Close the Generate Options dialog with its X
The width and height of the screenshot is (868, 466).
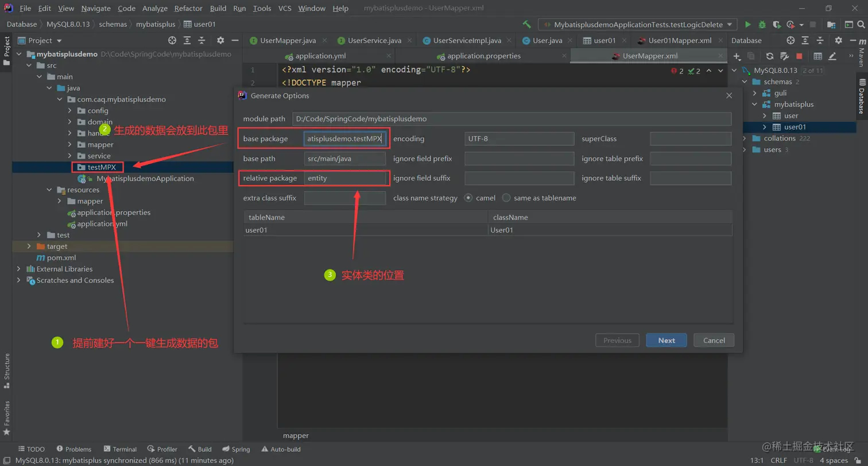click(x=729, y=96)
